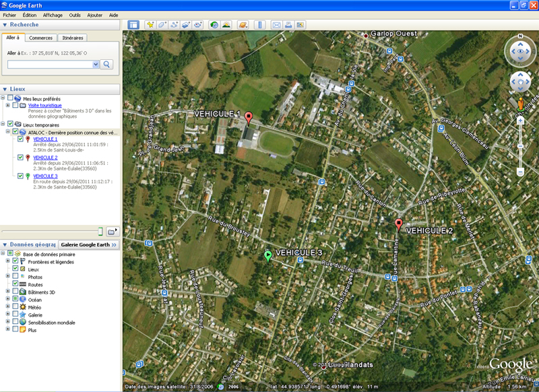Uncheck the Lieux temporaires checkbox
539x392 pixels.
[x=10, y=124]
